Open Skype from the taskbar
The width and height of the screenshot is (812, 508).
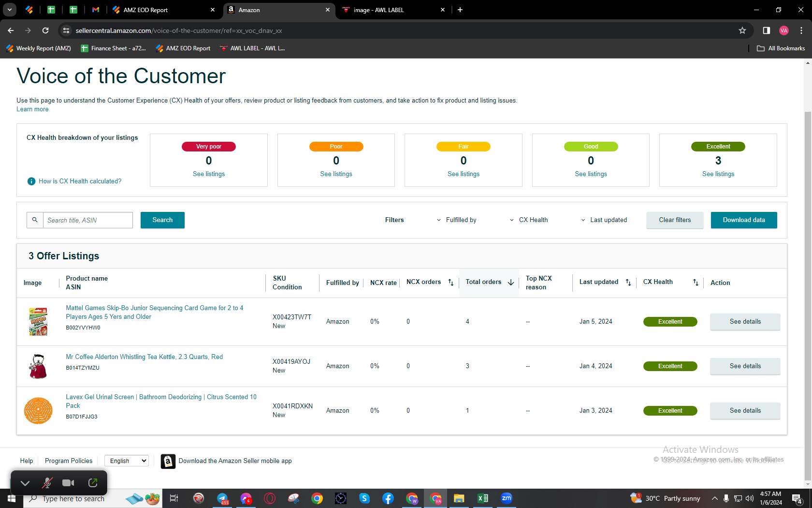(x=364, y=498)
